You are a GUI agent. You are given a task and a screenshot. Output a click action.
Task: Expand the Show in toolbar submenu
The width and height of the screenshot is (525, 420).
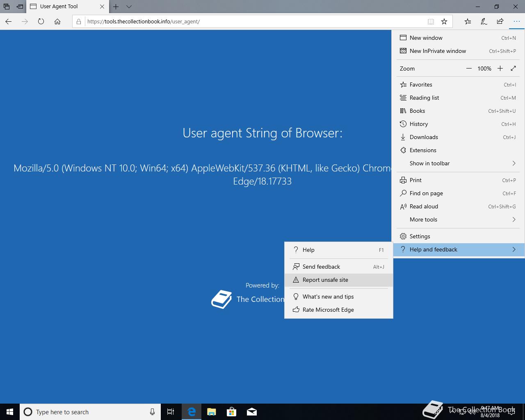[458, 163]
